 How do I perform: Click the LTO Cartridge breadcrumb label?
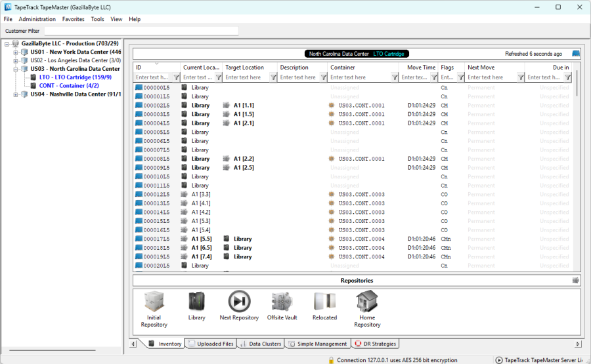point(388,54)
